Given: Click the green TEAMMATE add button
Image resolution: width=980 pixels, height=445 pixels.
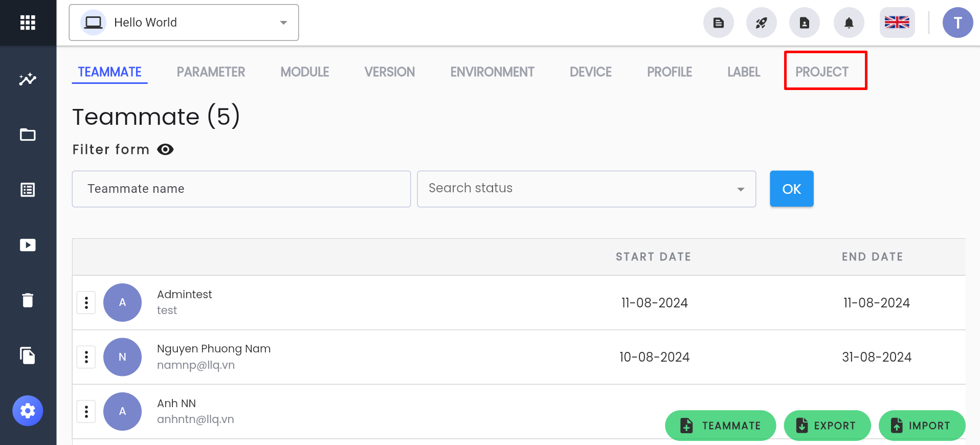Looking at the screenshot, I should (721, 426).
